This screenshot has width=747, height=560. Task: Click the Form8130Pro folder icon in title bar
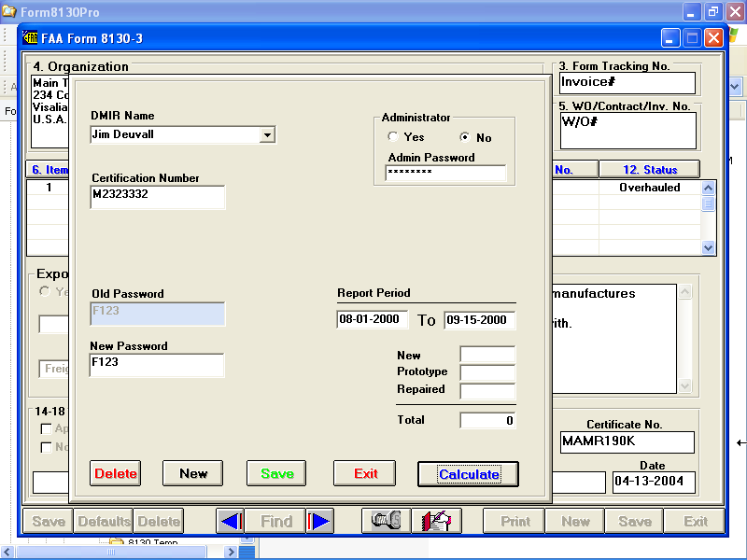click(9, 12)
